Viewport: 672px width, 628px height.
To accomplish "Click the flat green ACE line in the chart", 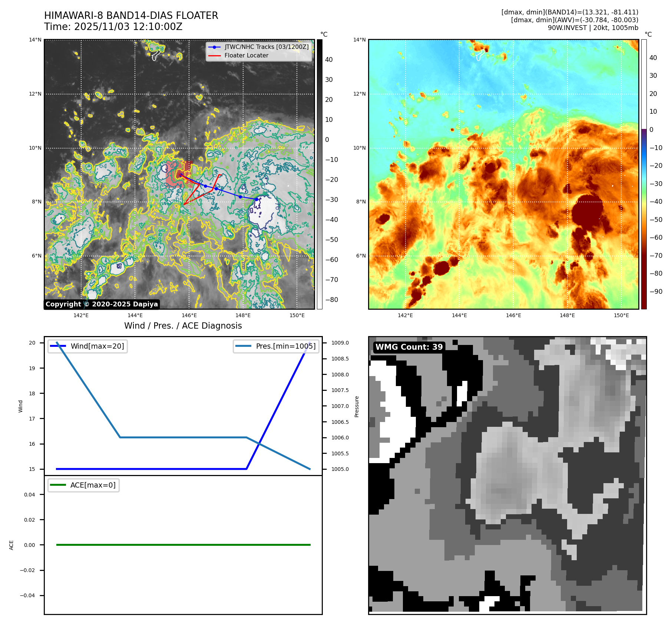I will [183, 545].
